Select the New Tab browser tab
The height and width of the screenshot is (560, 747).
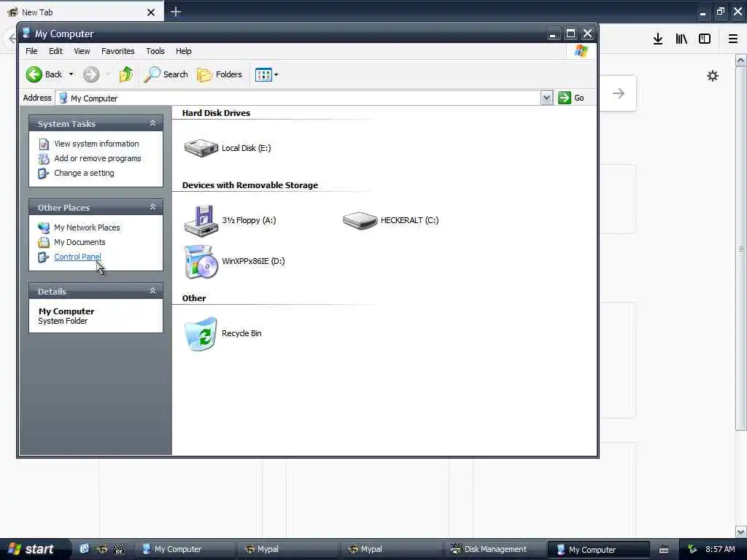[x=82, y=12]
